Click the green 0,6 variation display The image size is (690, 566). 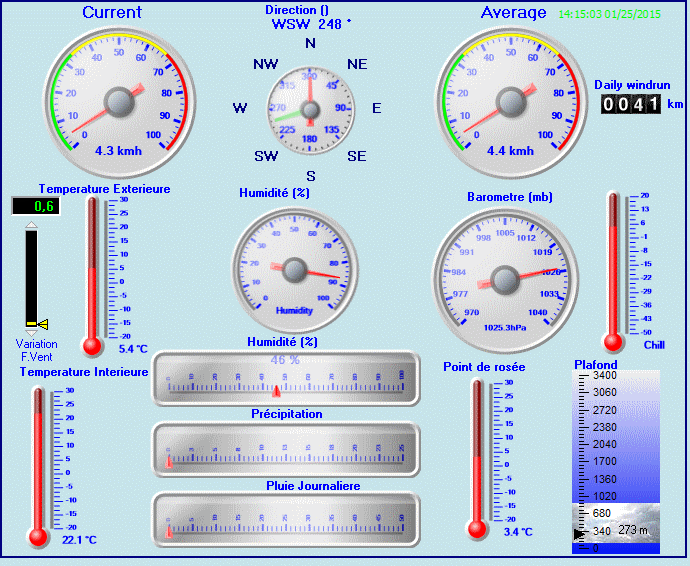click(x=36, y=206)
